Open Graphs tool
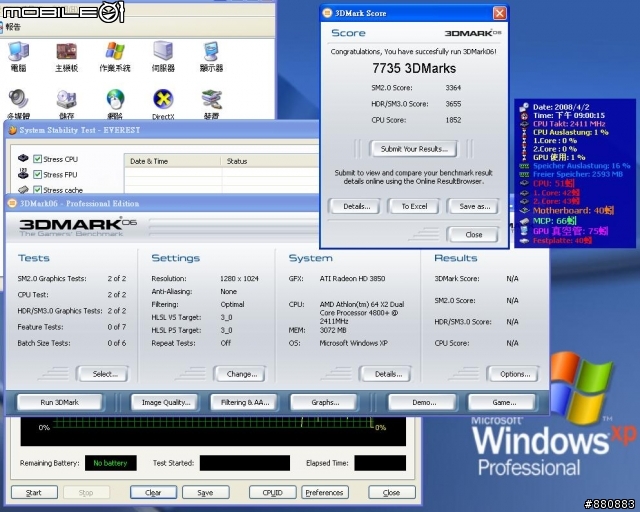This screenshot has height=512, width=640. [325, 403]
